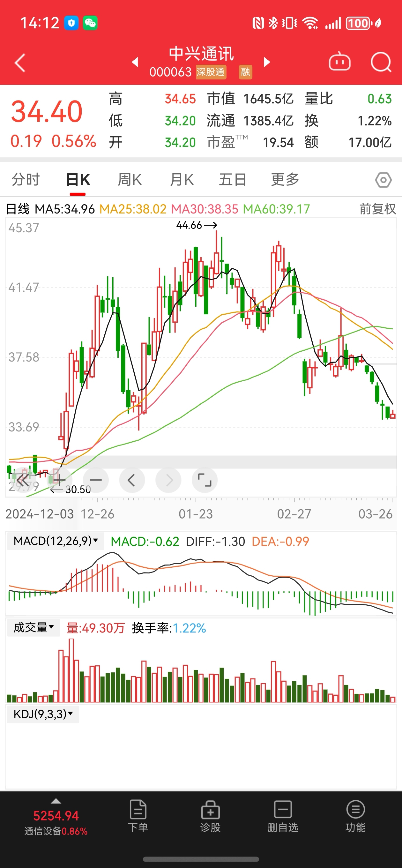
Task: Tap the home gesture bar
Action: click(201, 859)
